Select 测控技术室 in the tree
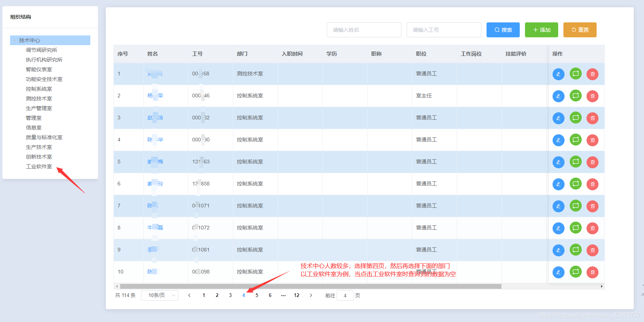The height and width of the screenshot is (322, 644). (x=39, y=99)
